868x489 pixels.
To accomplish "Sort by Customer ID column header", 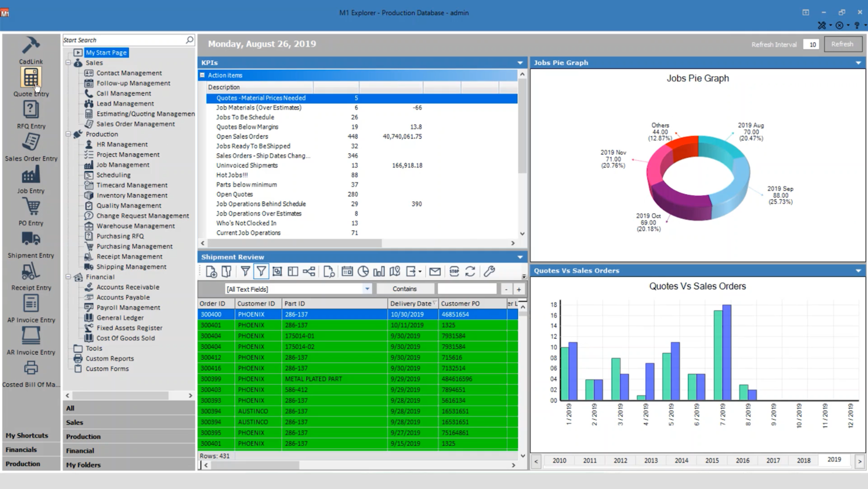I will click(258, 303).
